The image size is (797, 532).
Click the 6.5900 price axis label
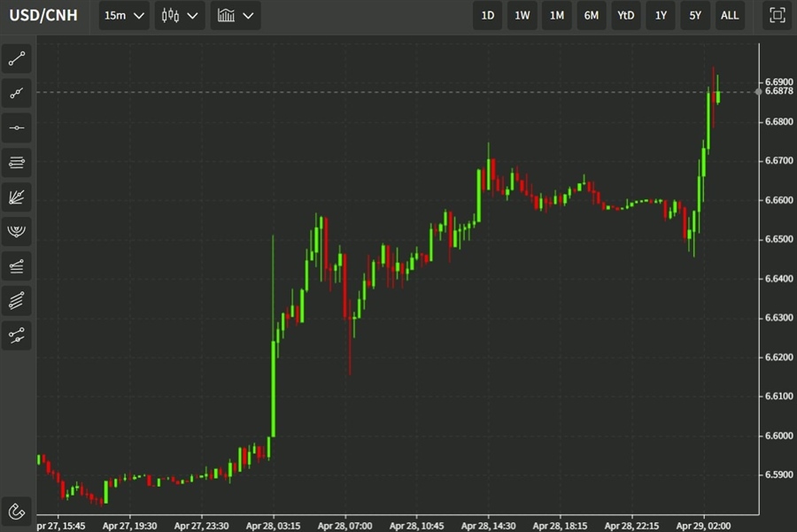click(x=778, y=474)
